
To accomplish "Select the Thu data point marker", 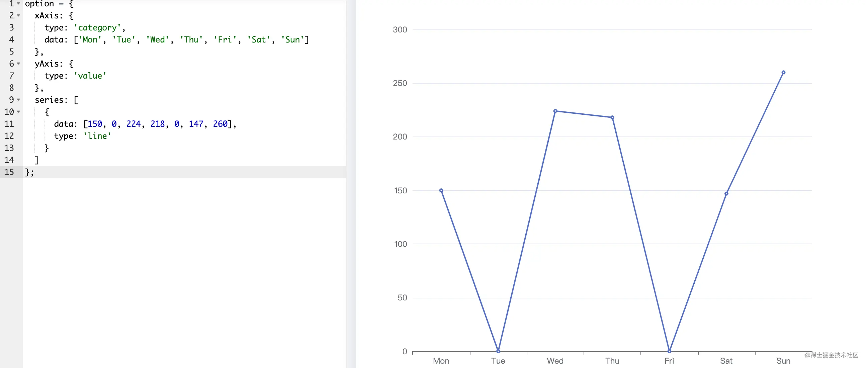I will click(612, 117).
